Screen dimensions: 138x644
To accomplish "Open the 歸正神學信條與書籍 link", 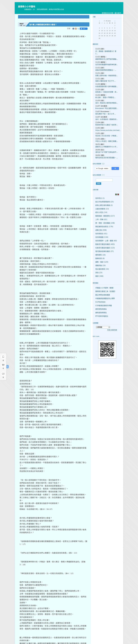I will click(102, 295).
